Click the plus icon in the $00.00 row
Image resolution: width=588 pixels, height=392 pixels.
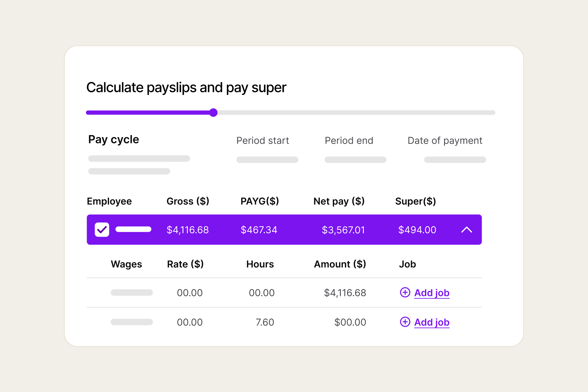pyautogui.click(x=405, y=322)
